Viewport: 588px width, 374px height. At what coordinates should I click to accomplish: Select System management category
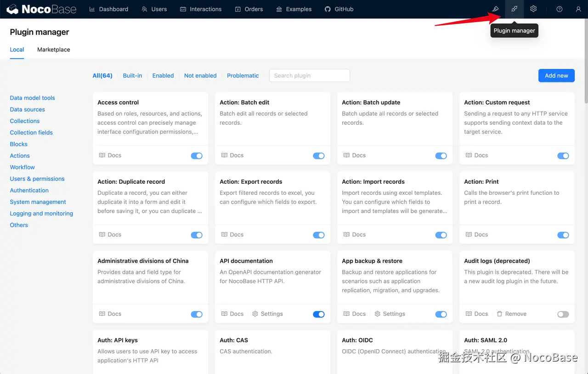click(x=38, y=202)
